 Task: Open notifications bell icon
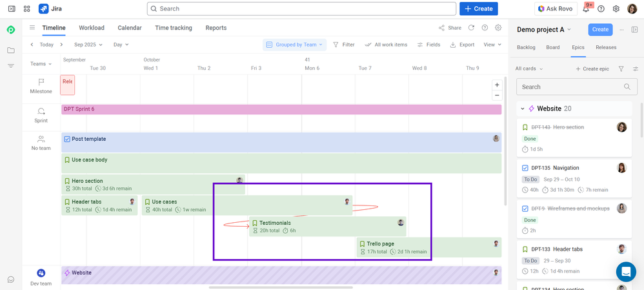pyautogui.click(x=586, y=8)
